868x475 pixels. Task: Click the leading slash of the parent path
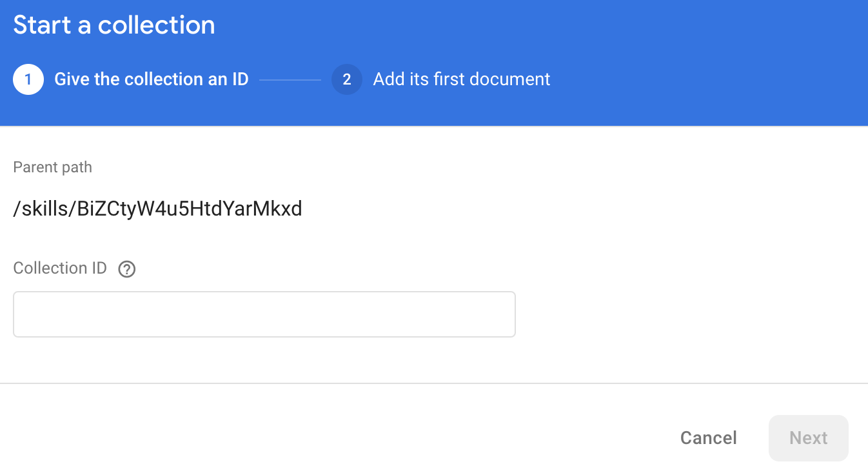(15, 209)
